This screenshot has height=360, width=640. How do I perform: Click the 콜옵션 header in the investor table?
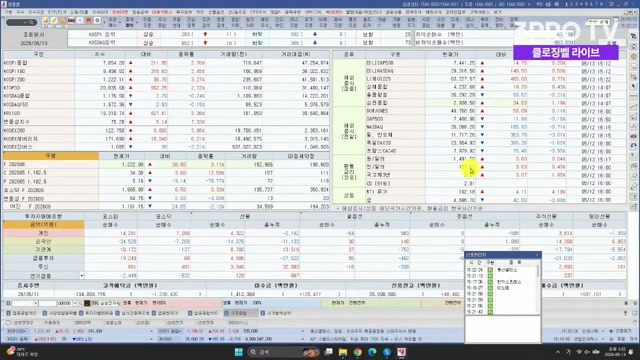354,216
